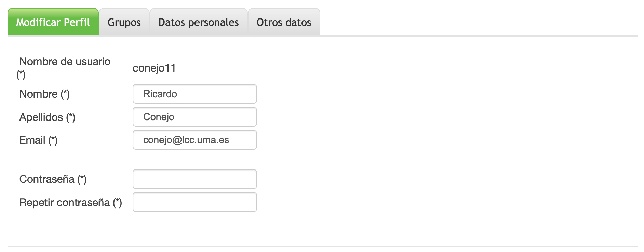The height and width of the screenshot is (252, 644).
Task: Click the Email (*) label
Action: pos(38,140)
